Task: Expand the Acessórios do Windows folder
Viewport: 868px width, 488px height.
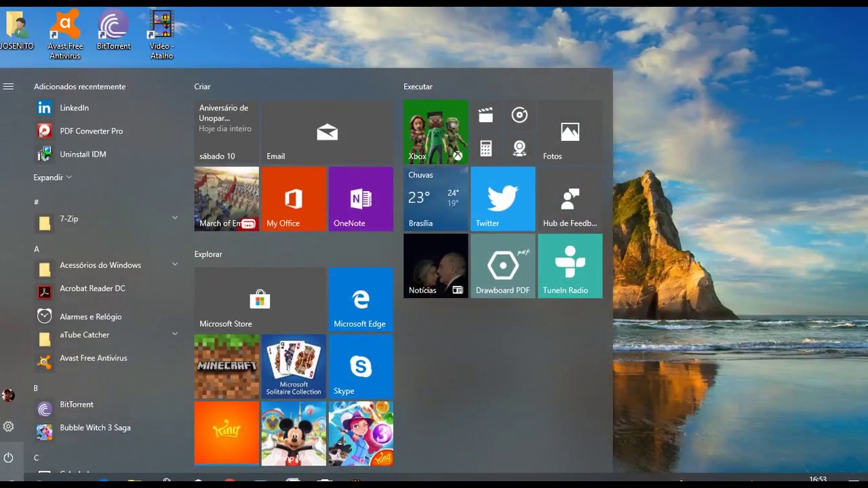Action: click(174, 264)
